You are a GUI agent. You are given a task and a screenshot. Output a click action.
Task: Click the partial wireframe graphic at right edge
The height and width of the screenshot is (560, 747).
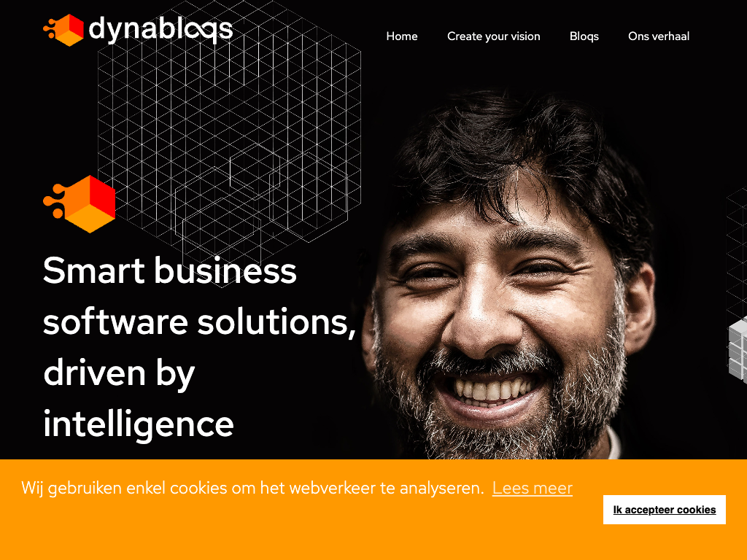737,252
